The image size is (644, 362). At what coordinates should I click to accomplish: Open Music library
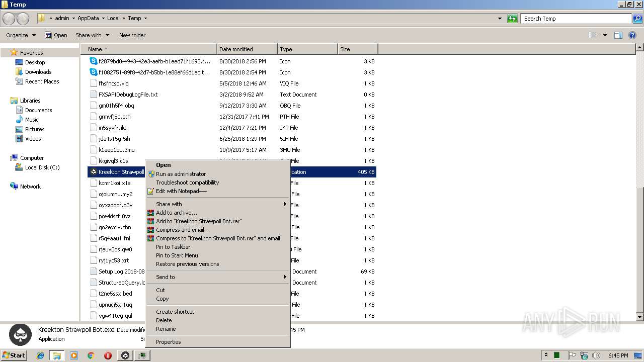(x=32, y=120)
